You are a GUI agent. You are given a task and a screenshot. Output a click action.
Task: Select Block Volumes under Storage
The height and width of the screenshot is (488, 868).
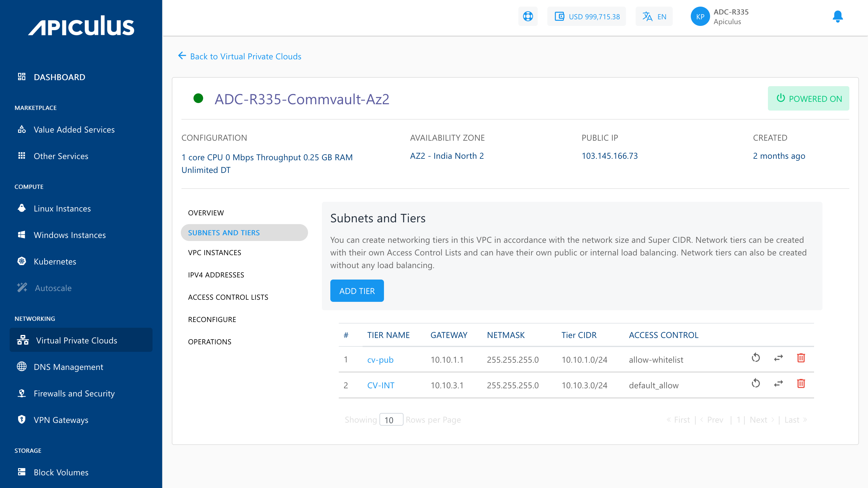61,472
